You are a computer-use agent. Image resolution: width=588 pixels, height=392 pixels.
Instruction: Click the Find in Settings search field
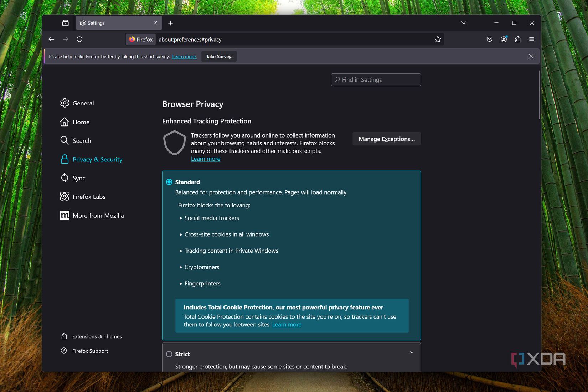pyautogui.click(x=376, y=80)
